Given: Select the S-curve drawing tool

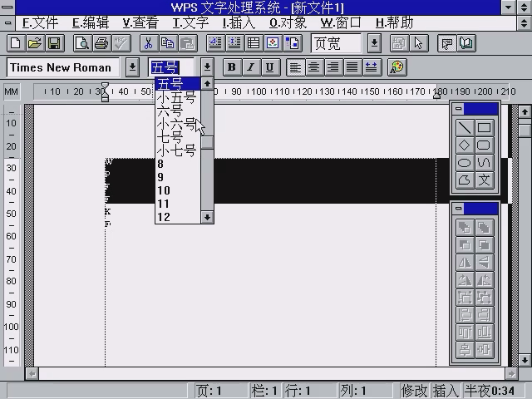Looking at the screenshot, I should [484, 163].
